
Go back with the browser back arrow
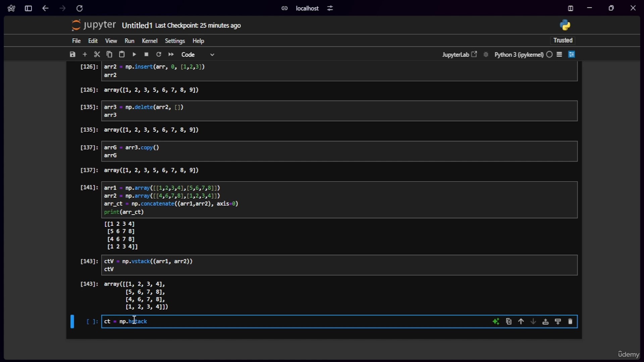(x=45, y=8)
